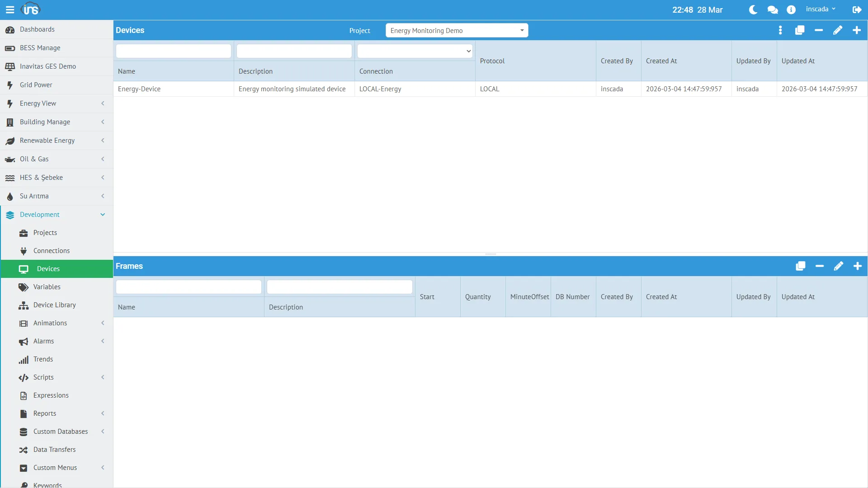Click the add frame plus icon
This screenshot has width=868, height=488.
coord(857,266)
